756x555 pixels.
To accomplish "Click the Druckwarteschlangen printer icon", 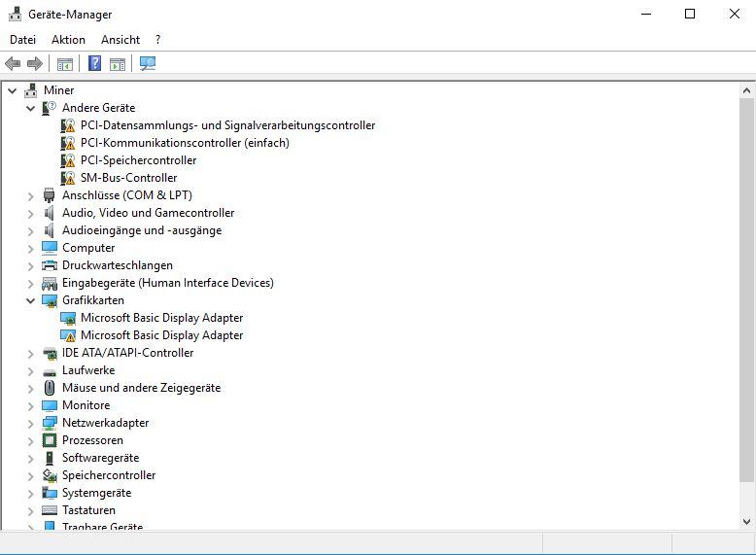I will point(50,265).
